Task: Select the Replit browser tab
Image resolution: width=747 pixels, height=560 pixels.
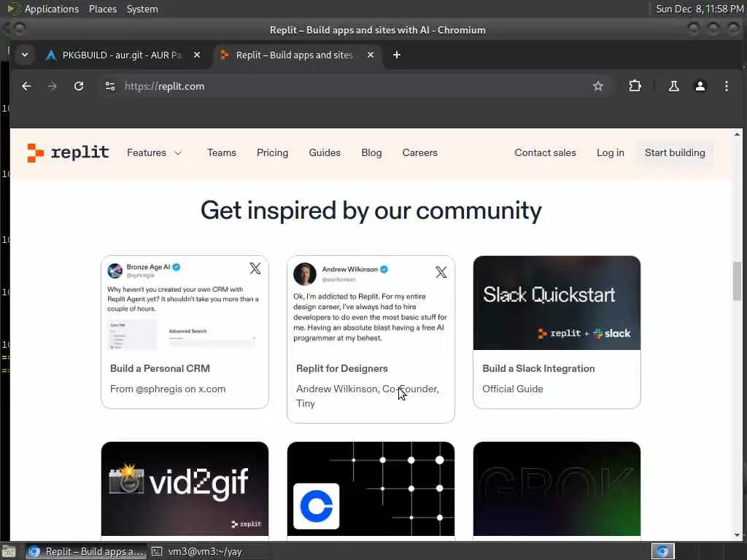Action: coord(295,55)
